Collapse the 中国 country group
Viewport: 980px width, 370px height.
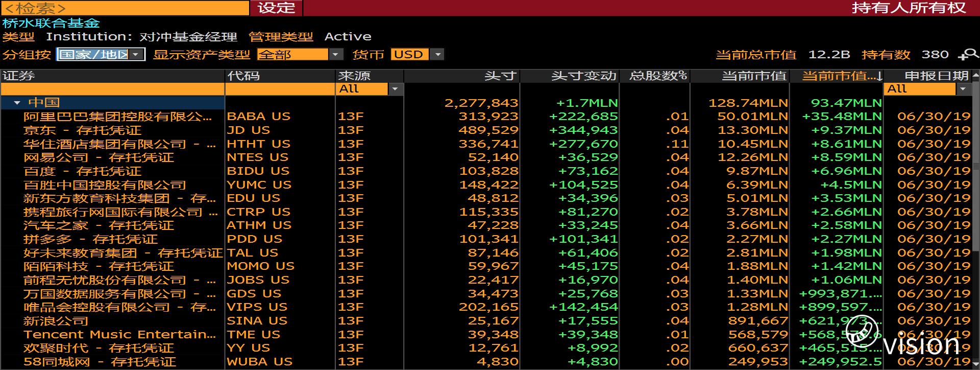click(x=17, y=103)
